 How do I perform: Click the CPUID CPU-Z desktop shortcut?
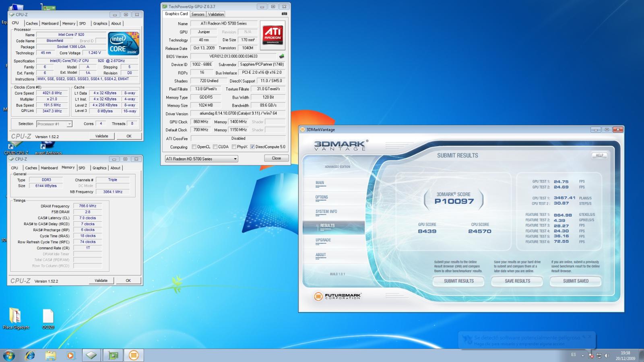(x=16, y=148)
